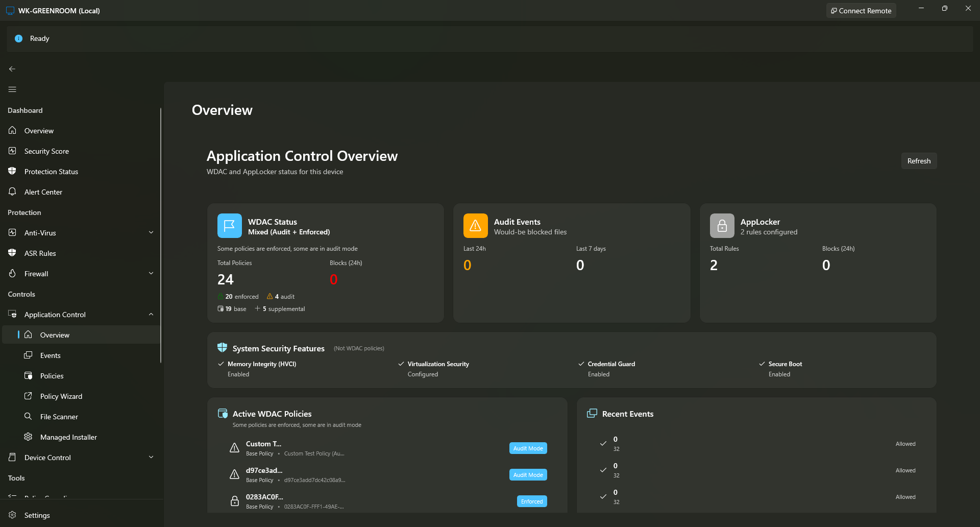Select the Protection Status shield icon
Viewport: 980px width, 527px height.
coord(12,171)
